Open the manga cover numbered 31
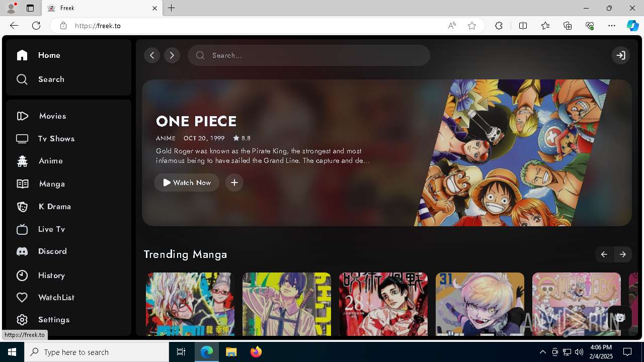 [480, 304]
